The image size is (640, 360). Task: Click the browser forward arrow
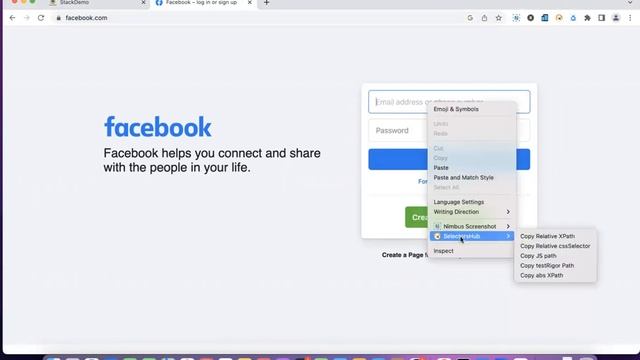[27, 18]
